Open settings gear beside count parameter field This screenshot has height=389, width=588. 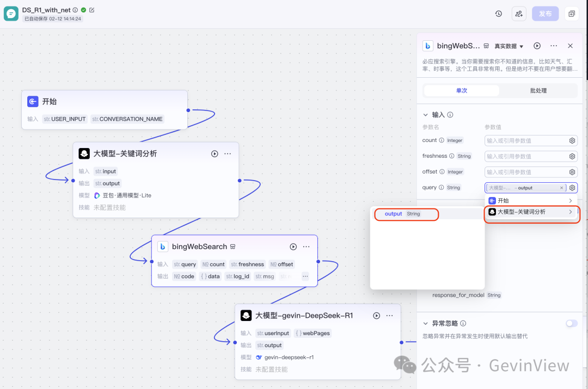[572, 140]
